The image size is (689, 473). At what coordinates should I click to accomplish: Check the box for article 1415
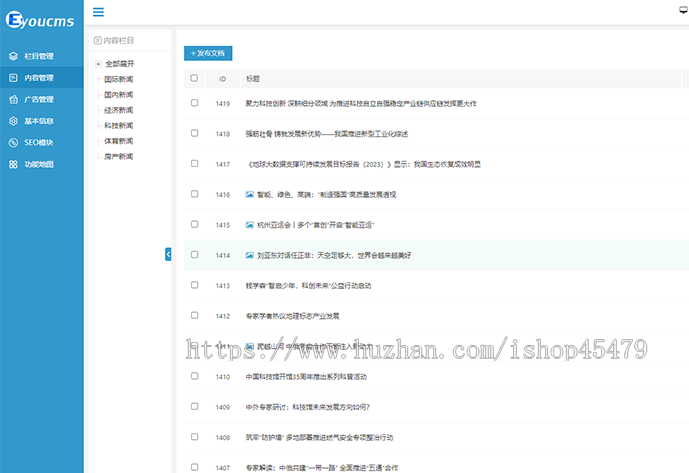point(194,224)
